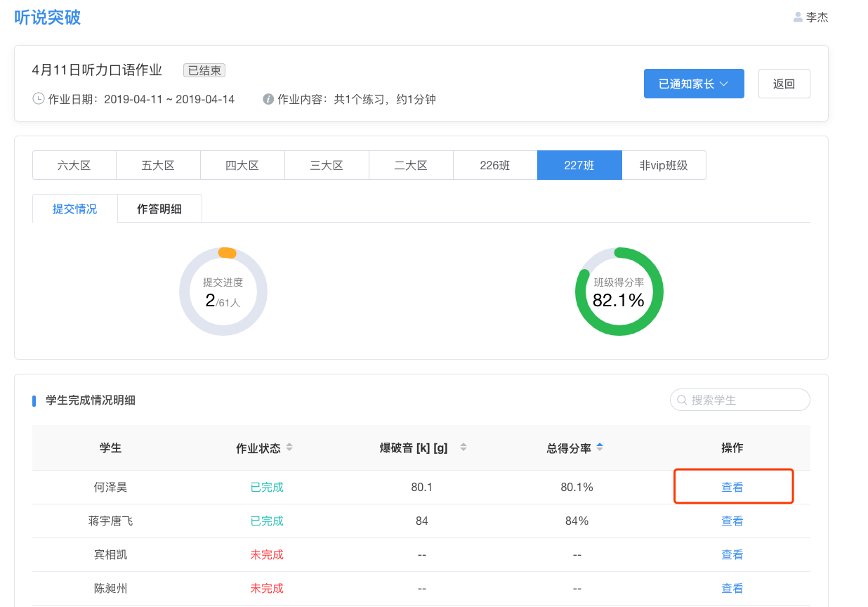Click the 班级得分率 82.1% green ring

click(x=619, y=292)
